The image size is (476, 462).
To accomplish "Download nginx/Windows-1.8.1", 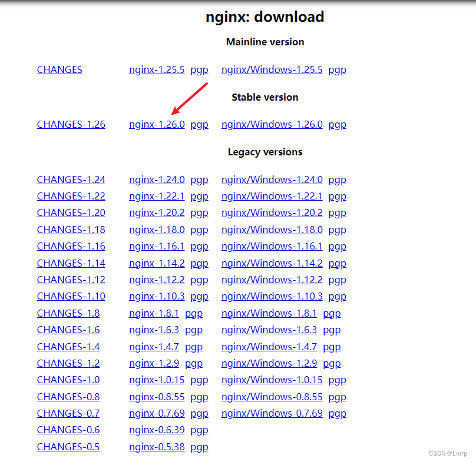I will pos(269,313).
